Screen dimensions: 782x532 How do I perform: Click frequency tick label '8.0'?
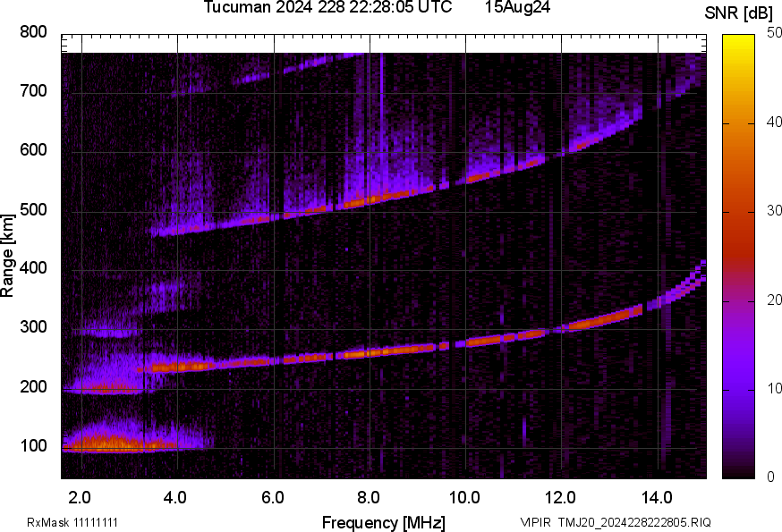pyautogui.click(x=369, y=498)
